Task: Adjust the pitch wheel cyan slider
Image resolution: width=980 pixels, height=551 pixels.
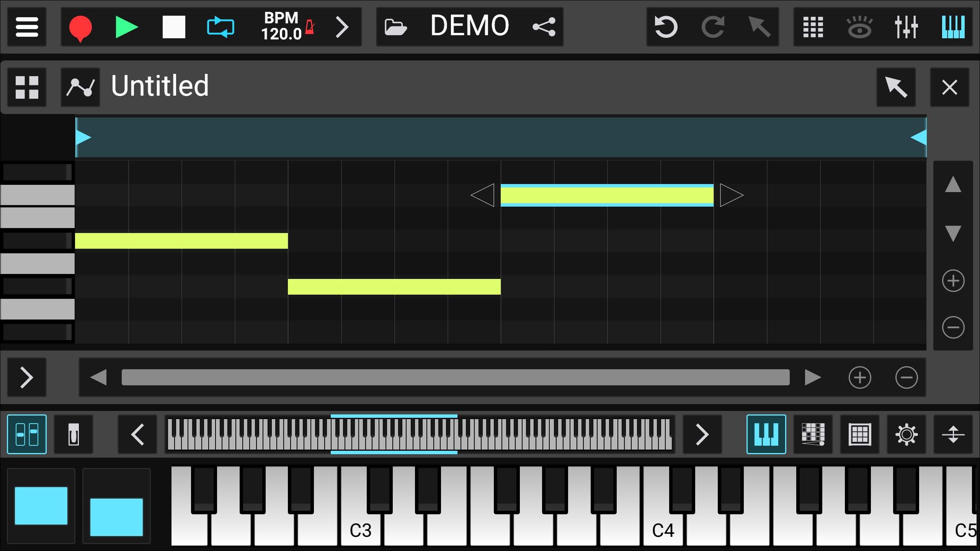Action: [x=41, y=506]
